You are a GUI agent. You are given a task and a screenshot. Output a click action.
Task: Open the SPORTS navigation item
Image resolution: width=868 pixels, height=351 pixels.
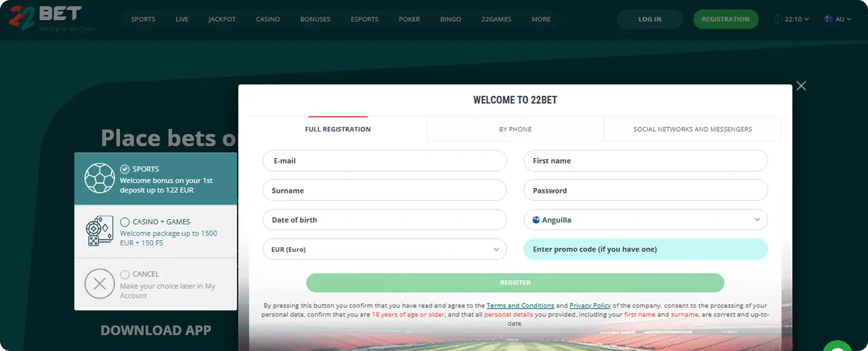[x=143, y=19]
